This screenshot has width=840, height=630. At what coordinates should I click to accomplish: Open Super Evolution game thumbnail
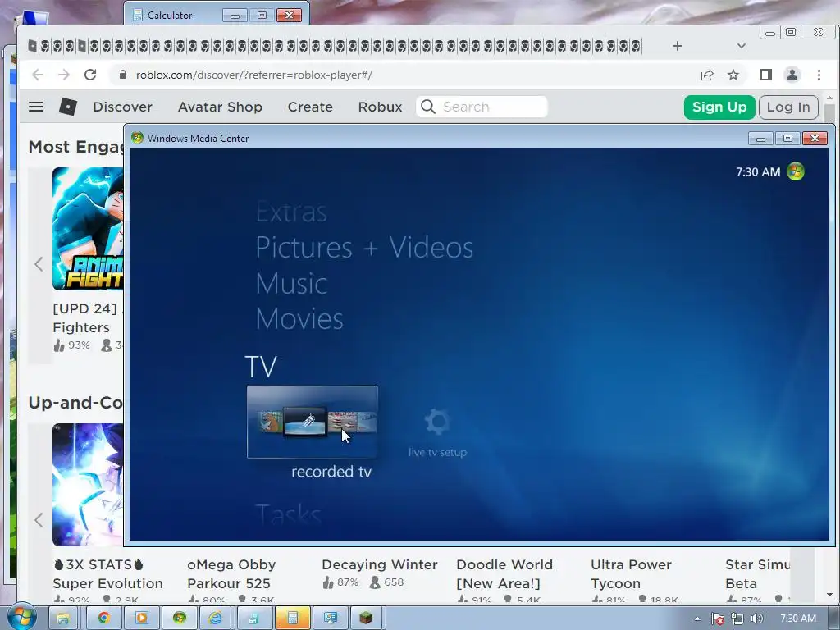coord(88,484)
